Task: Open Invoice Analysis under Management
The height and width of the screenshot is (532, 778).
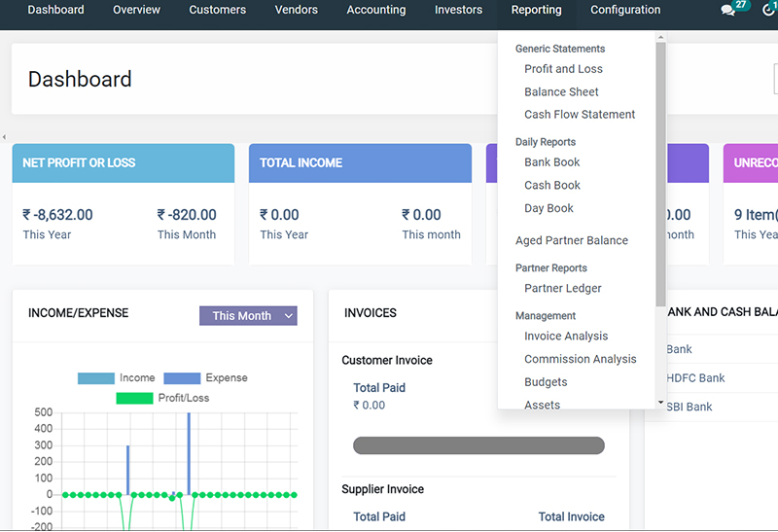Action: click(x=566, y=336)
